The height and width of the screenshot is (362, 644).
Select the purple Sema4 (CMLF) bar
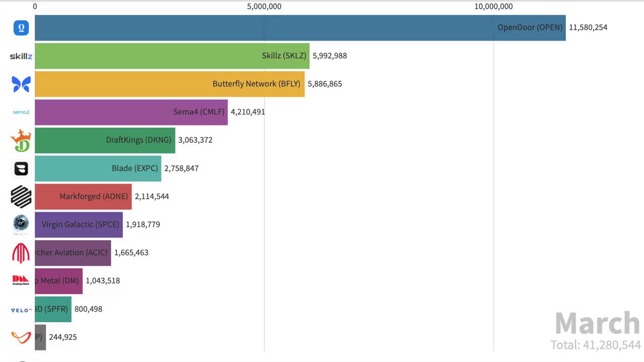[x=131, y=112]
